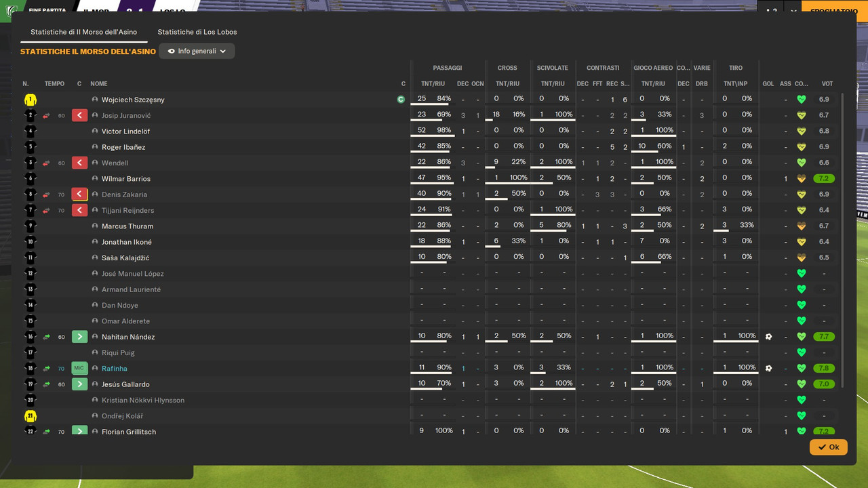Click the green captain badge beside Szczęsny
Image resolution: width=868 pixels, height=488 pixels.
(401, 100)
